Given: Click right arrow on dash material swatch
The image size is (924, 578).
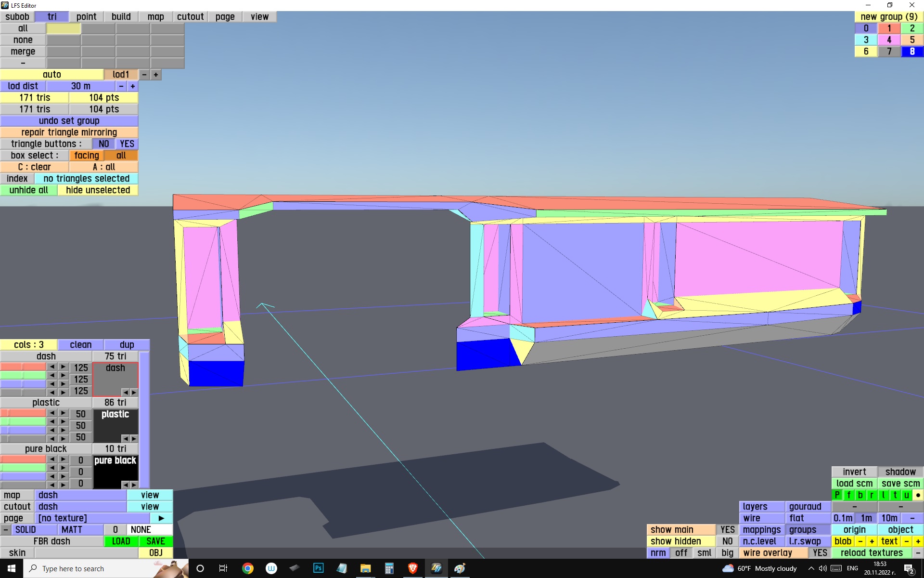Looking at the screenshot, I should (x=134, y=392).
